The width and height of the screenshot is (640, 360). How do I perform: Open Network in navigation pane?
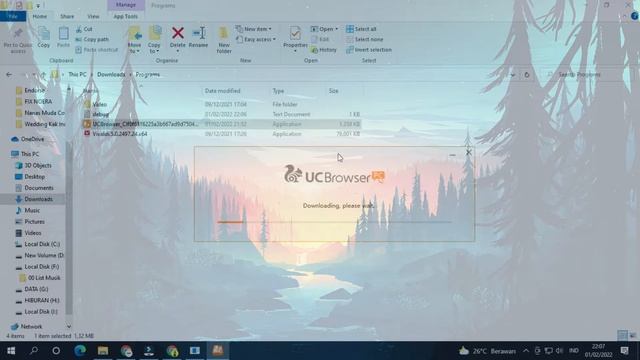point(31,327)
